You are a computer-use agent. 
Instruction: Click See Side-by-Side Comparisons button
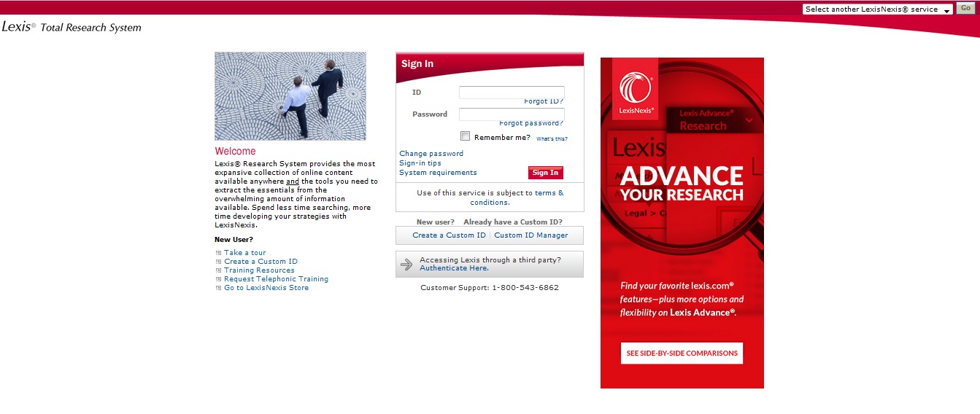tap(682, 354)
